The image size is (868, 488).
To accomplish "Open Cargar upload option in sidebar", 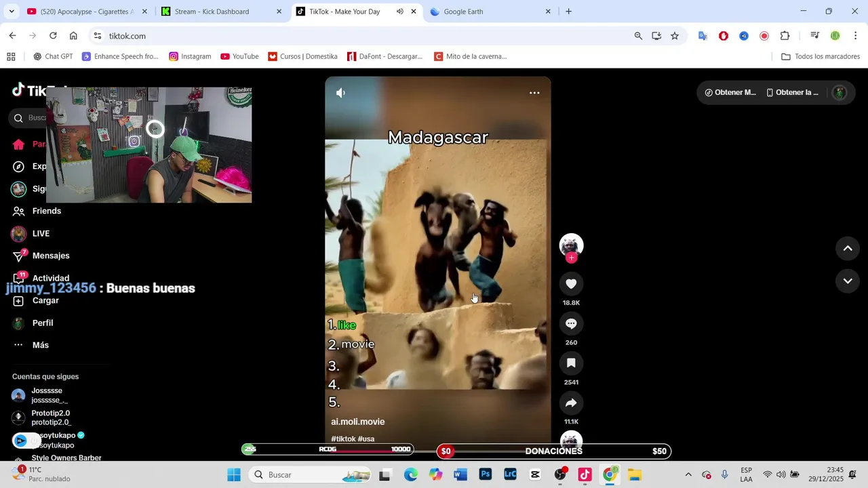I will [45, 301].
